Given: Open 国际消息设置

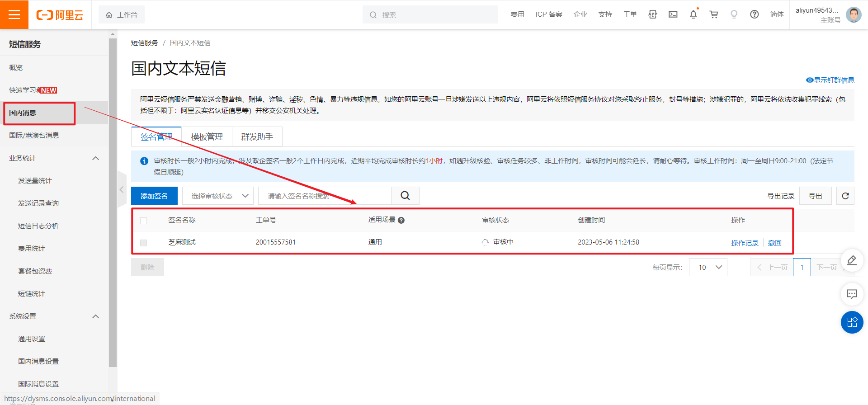Looking at the screenshot, I should point(38,384).
